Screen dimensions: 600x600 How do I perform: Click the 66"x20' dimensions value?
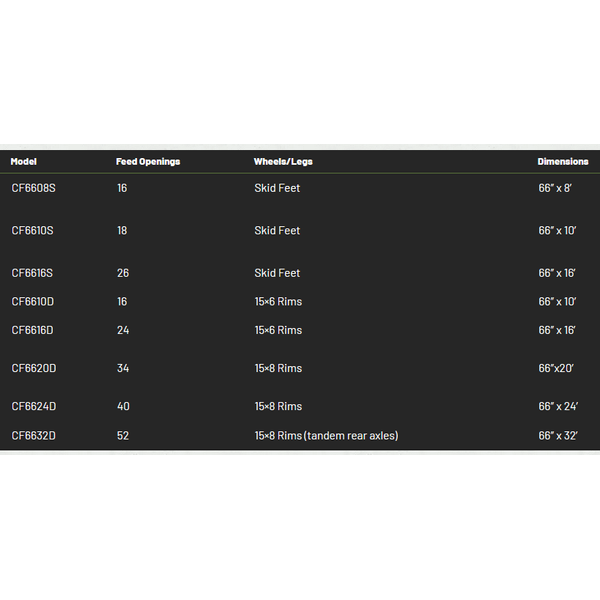tap(556, 368)
